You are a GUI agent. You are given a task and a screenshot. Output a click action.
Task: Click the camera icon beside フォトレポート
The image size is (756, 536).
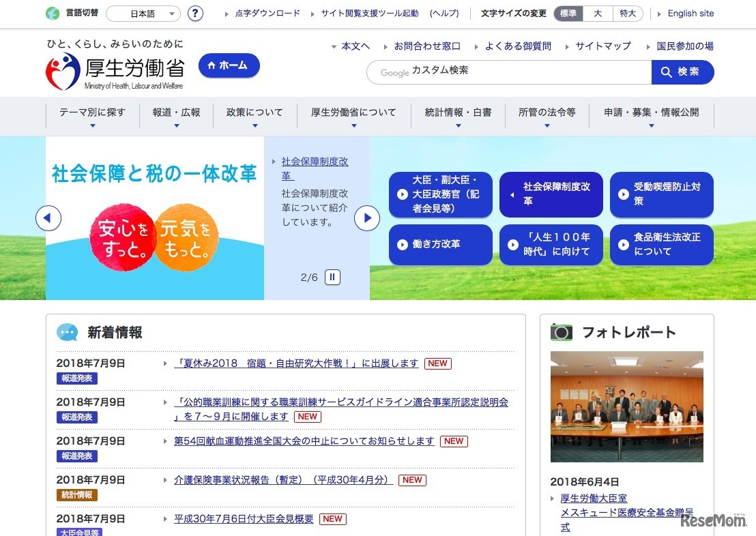[x=562, y=332]
